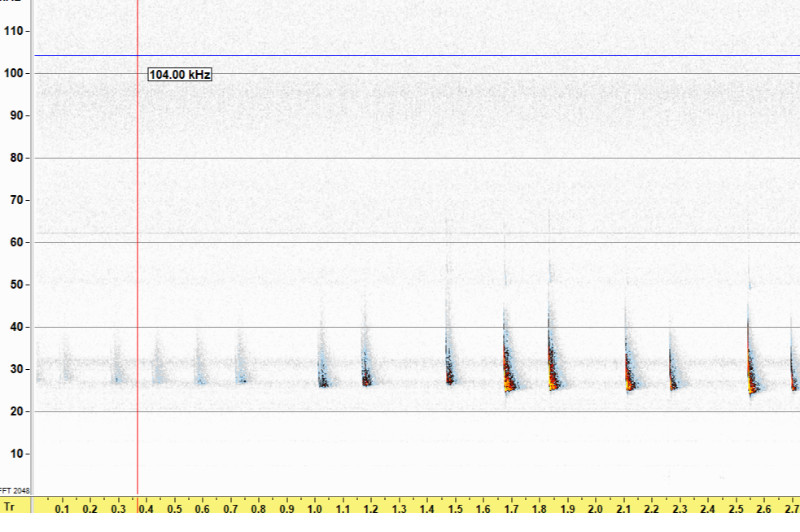Click the 100 kHz label on frequency axis
Viewport: 800px width, 532px height.
click(x=14, y=73)
